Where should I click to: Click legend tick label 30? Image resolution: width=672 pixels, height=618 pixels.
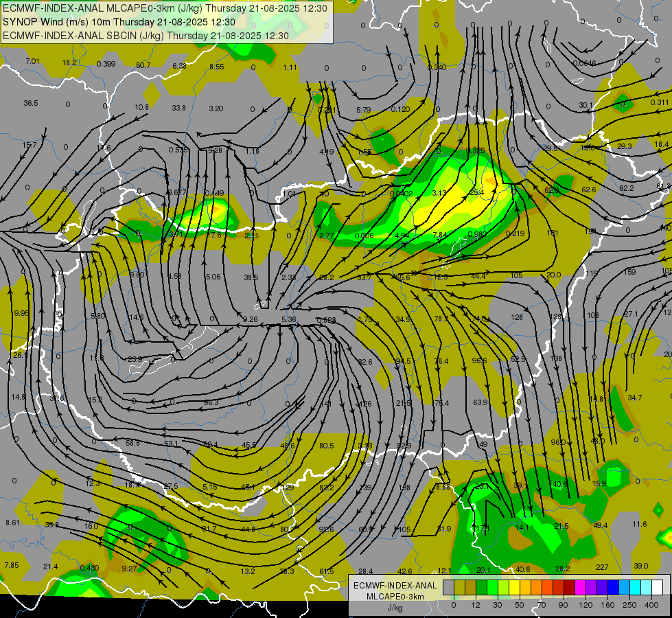pos(498,605)
